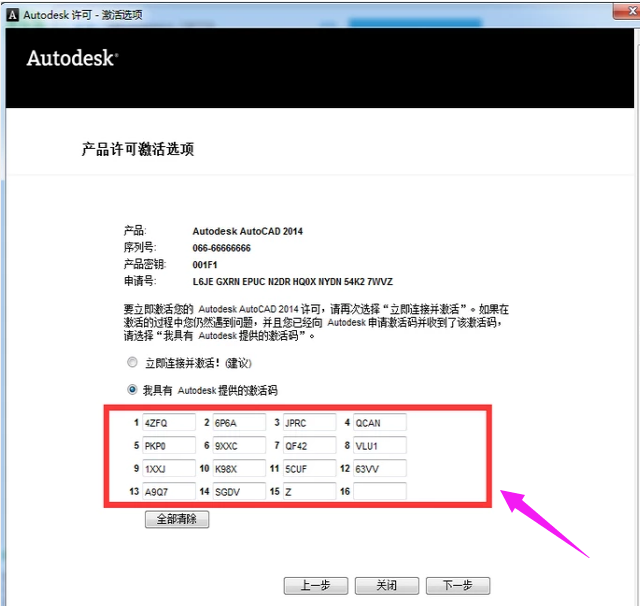
Task: Focus activation field 8 with VLU1
Action: [x=379, y=446]
